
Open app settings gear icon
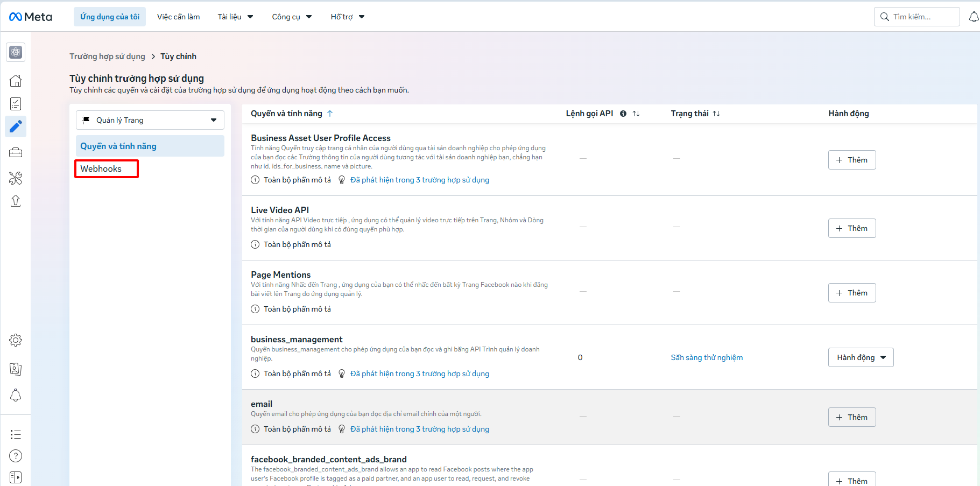point(16,340)
